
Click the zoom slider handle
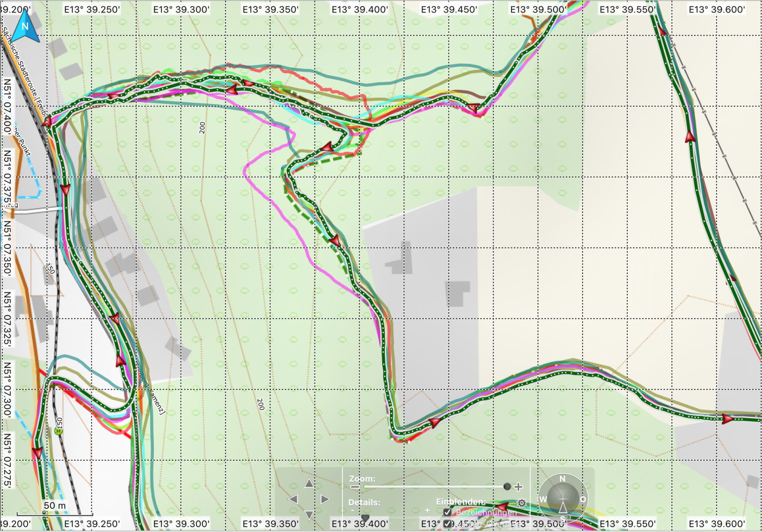click(507, 486)
